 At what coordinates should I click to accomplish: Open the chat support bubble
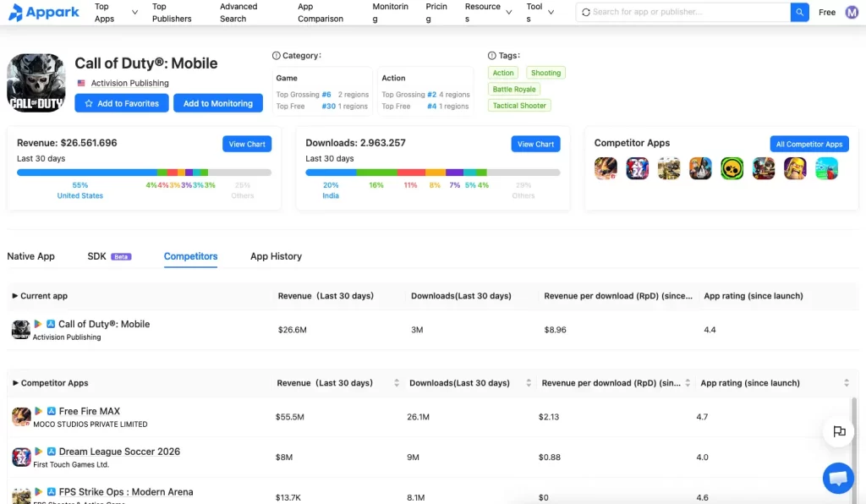pos(838,478)
